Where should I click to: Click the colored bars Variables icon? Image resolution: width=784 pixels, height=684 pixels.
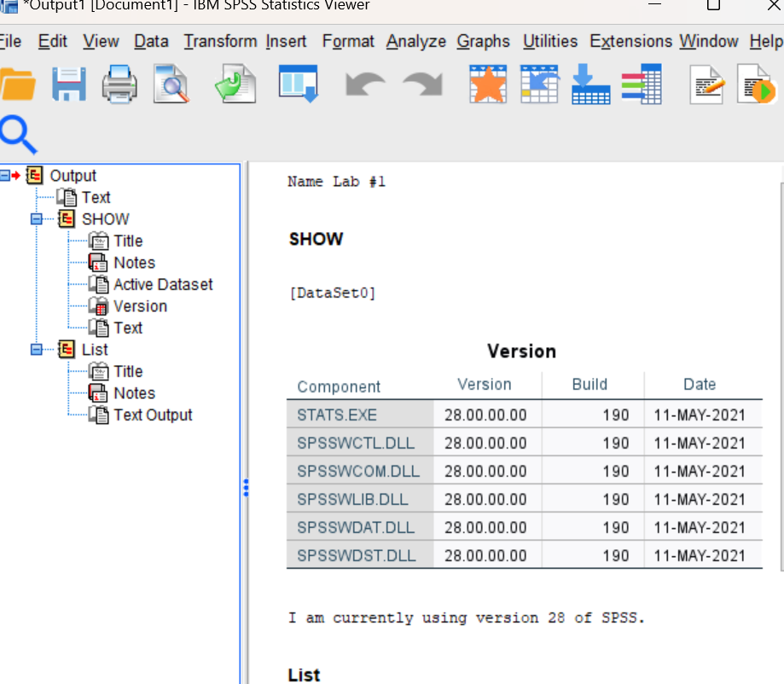coord(642,84)
